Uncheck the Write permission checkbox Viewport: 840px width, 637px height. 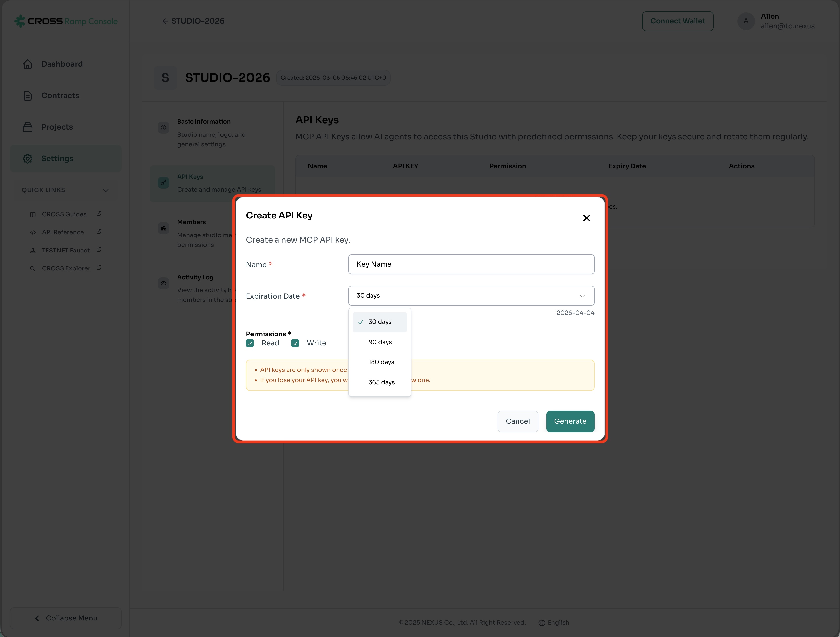[x=295, y=343]
